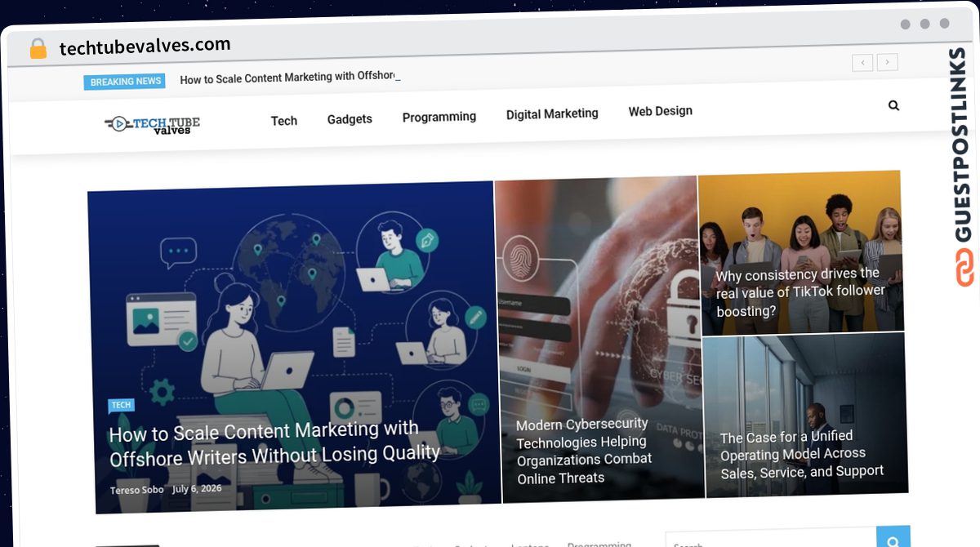The image size is (980, 547).
Task: Click the GuestPostLinks chain-link icon
Action: point(965,268)
